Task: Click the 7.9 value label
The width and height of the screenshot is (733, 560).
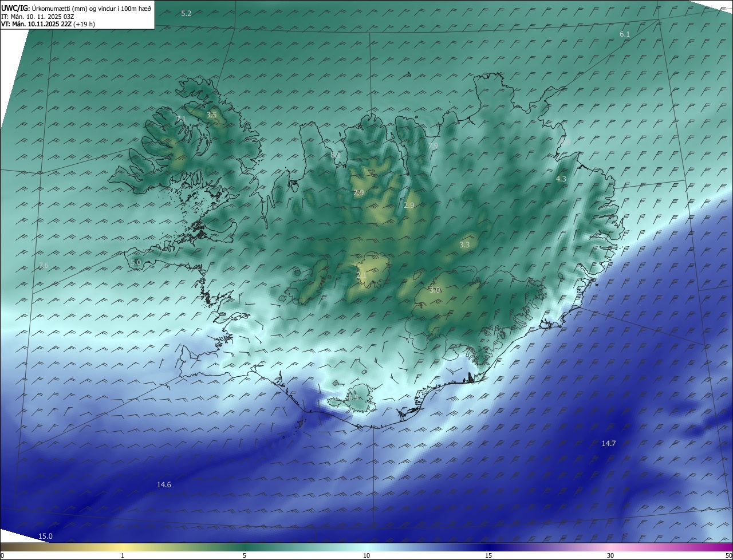Action: pos(433,146)
